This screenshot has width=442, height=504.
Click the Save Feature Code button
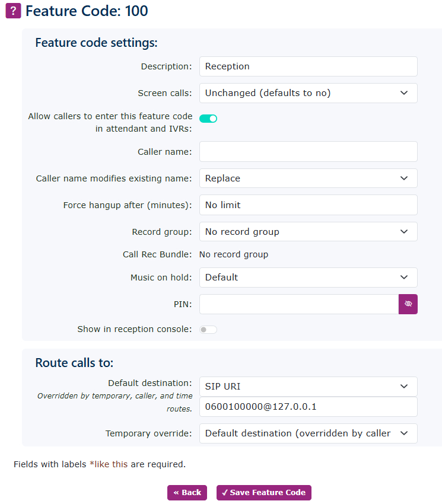coord(263,493)
